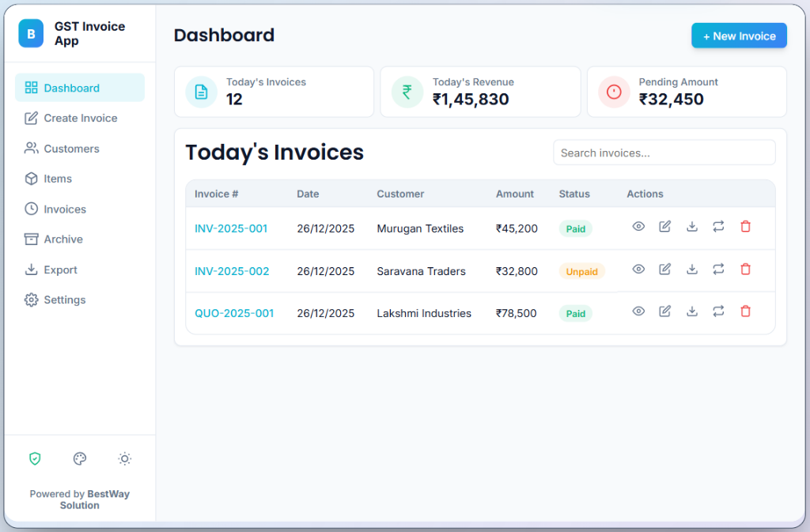Screen dimensions: 810x532
Task: Go to Create Invoice in sidebar
Action: click(80, 118)
